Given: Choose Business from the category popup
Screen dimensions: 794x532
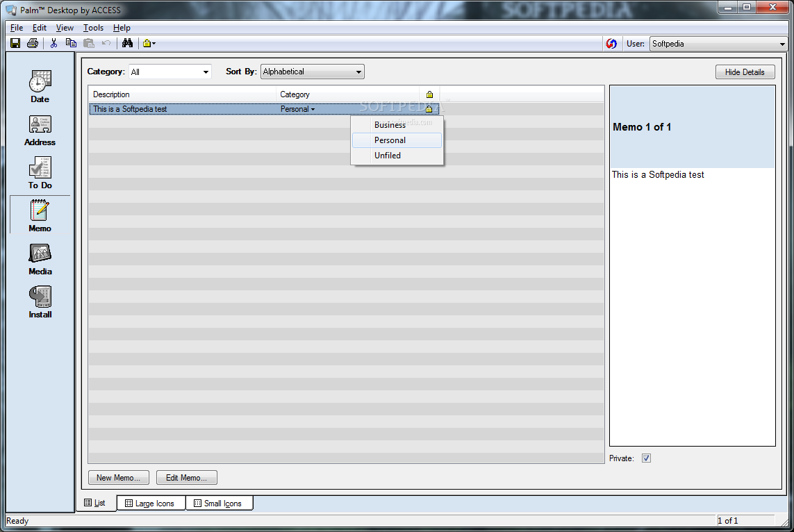Looking at the screenshot, I should click(x=397, y=125).
